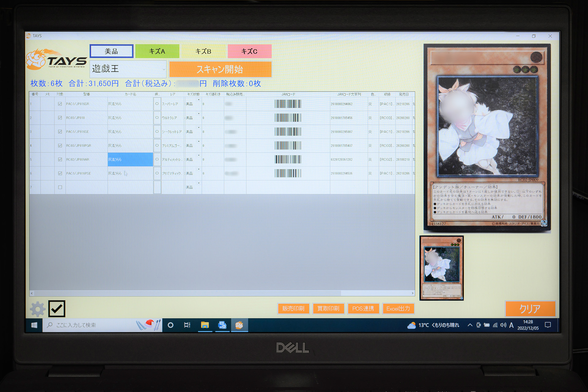Image resolution: width=588 pixels, height=392 pixels.
Task: Click the candidate button in row PAC1/JP016SE
Action: tap(157, 132)
